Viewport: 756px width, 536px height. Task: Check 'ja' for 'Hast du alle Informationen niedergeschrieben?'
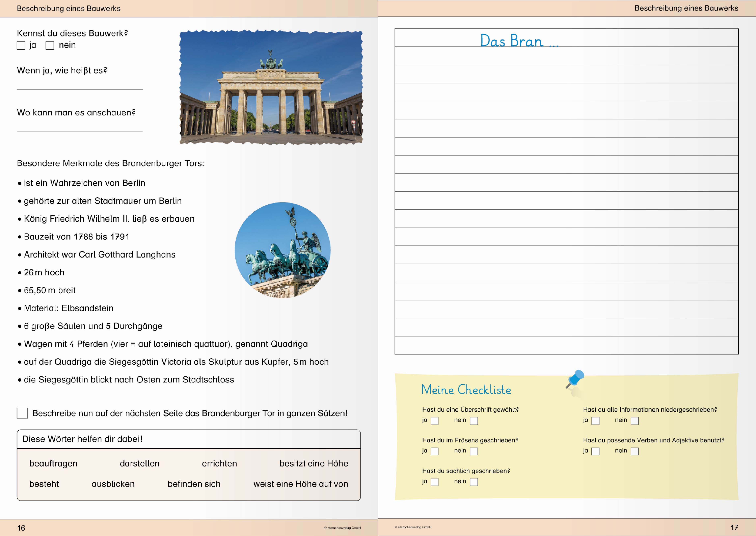click(595, 421)
